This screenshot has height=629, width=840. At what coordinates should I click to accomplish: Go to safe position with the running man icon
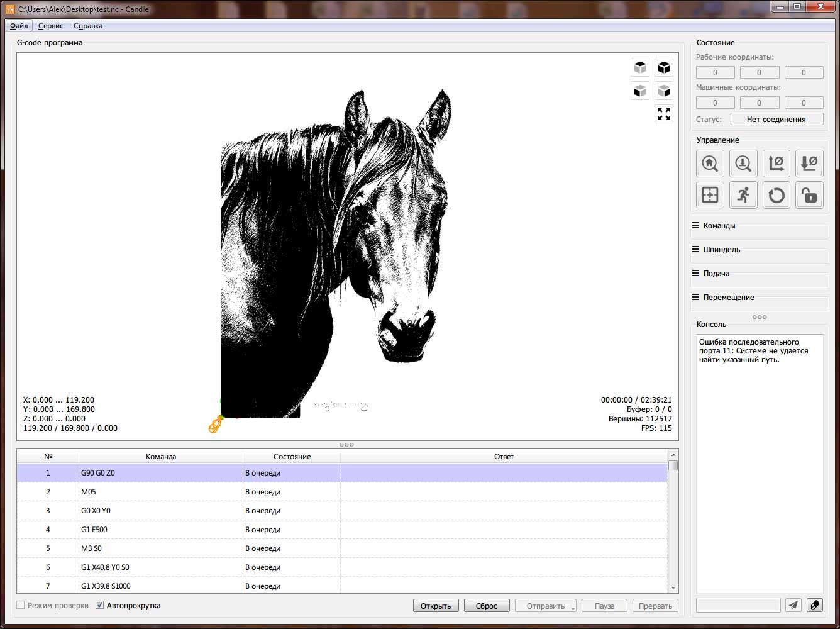coord(743,195)
